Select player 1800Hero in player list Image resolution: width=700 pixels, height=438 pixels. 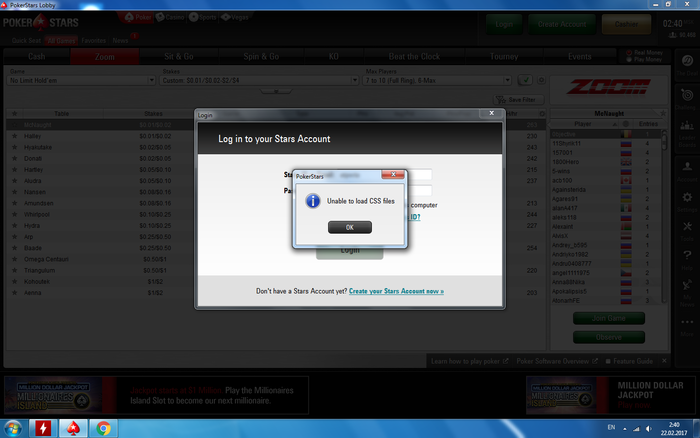[x=605, y=162]
